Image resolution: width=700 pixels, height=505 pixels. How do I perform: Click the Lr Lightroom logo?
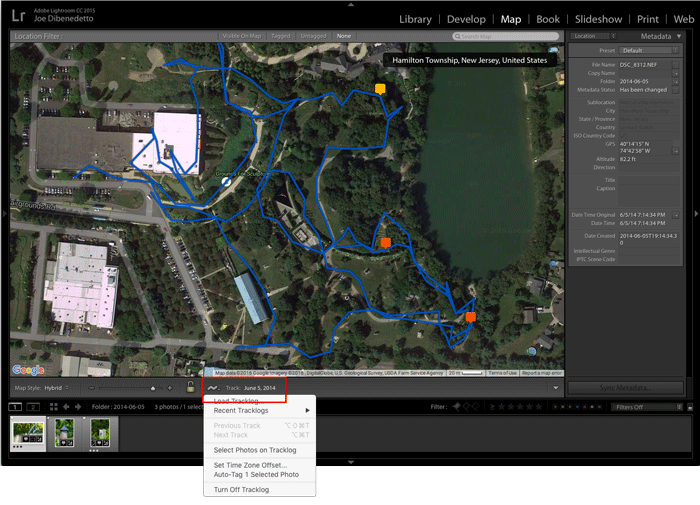[18, 16]
